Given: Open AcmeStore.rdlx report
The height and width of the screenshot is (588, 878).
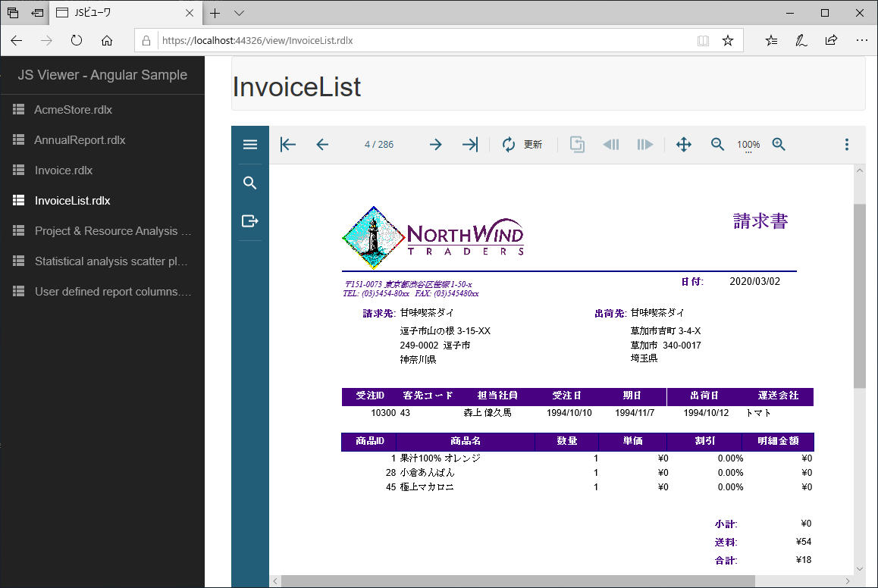Looking at the screenshot, I should click(73, 110).
